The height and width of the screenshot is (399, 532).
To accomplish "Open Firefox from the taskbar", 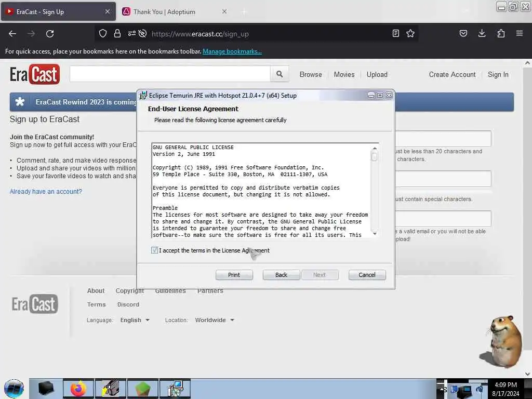I will pos(78,389).
